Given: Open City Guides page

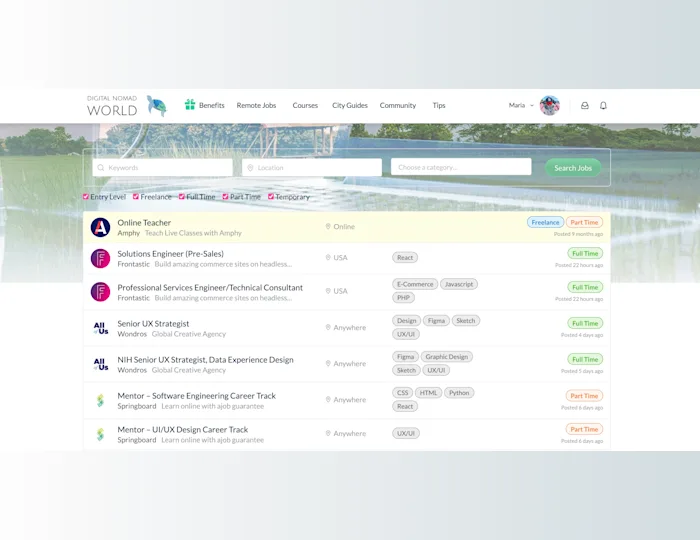Looking at the screenshot, I should [350, 105].
